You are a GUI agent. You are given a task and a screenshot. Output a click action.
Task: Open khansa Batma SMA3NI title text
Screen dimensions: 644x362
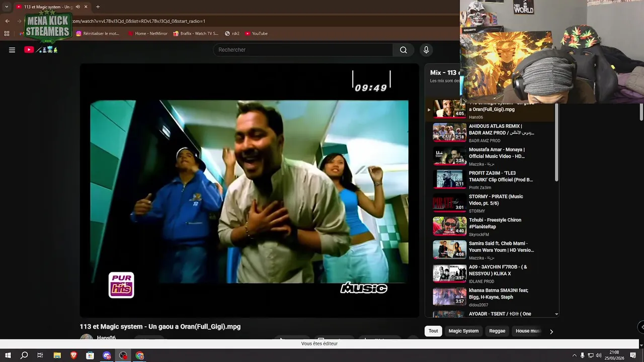499,294
